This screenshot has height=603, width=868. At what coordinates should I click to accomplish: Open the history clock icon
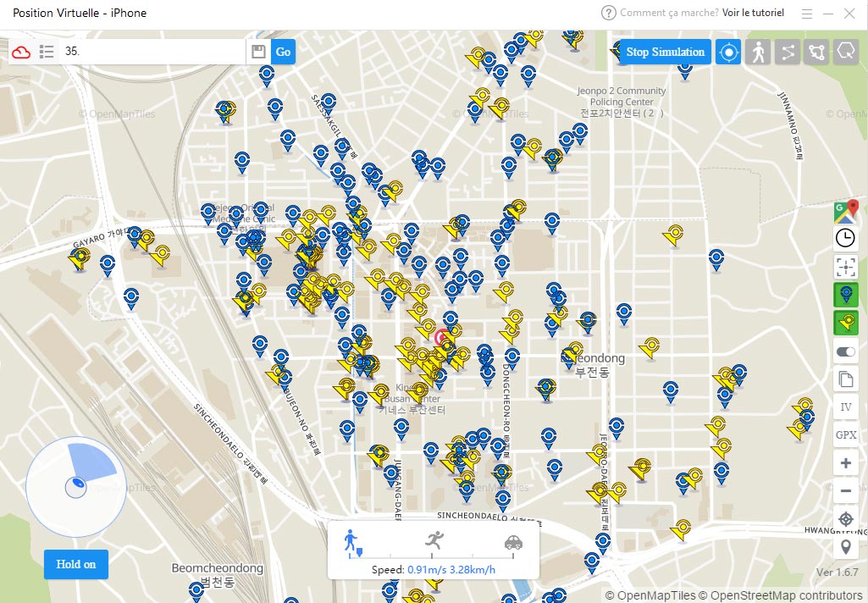coord(845,238)
